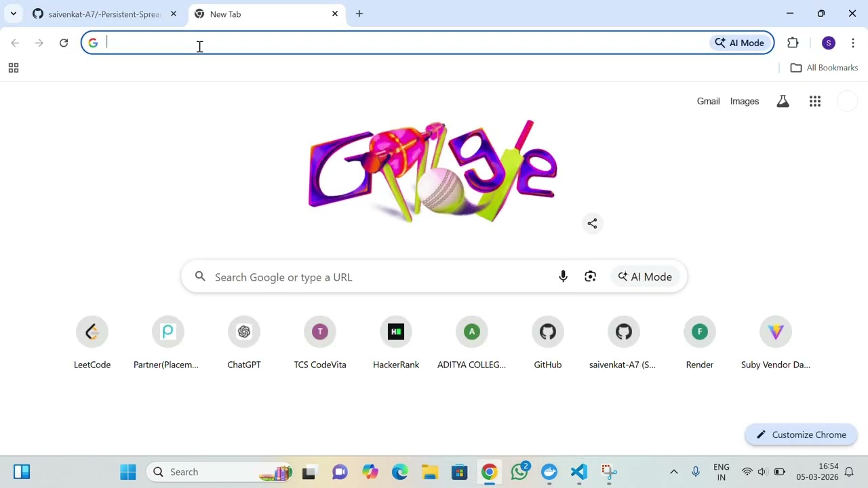Open AI Mode from the search box
This screenshot has height=488, width=868.
[x=645, y=277]
